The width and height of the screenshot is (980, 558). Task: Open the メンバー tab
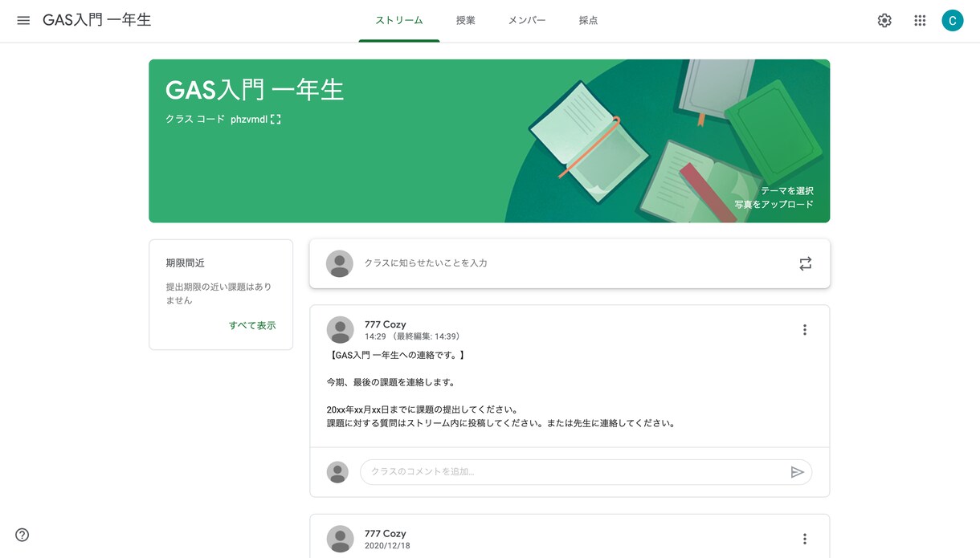527,21
